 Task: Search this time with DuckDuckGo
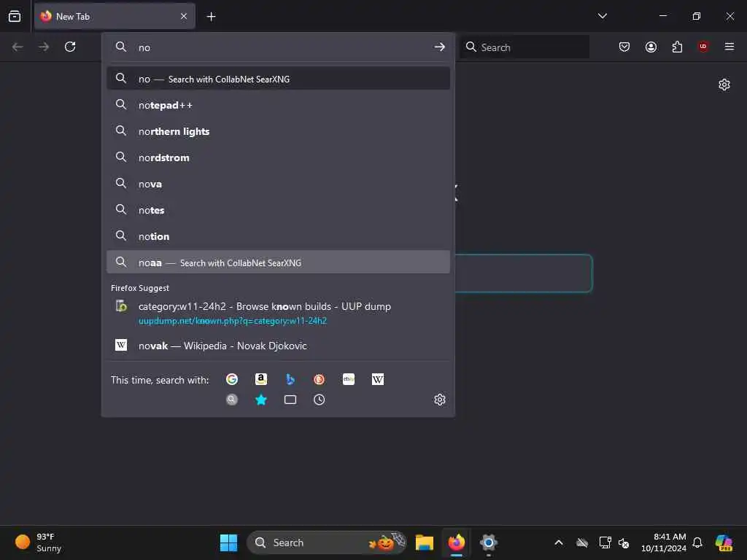(x=320, y=379)
